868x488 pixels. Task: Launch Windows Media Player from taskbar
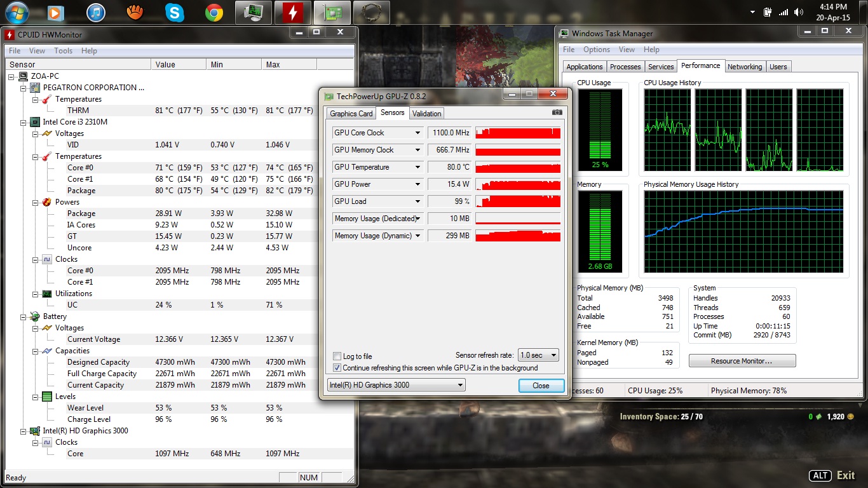point(55,12)
